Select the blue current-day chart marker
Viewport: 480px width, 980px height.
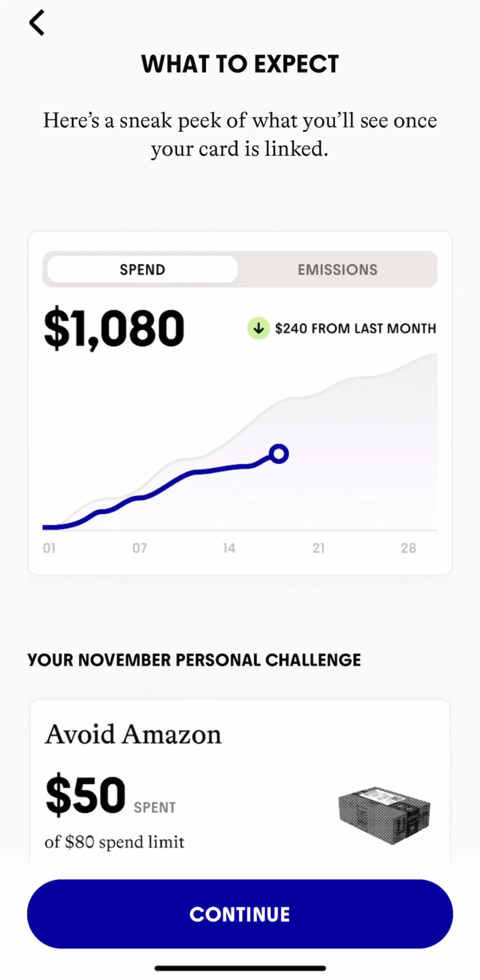pyautogui.click(x=279, y=454)
